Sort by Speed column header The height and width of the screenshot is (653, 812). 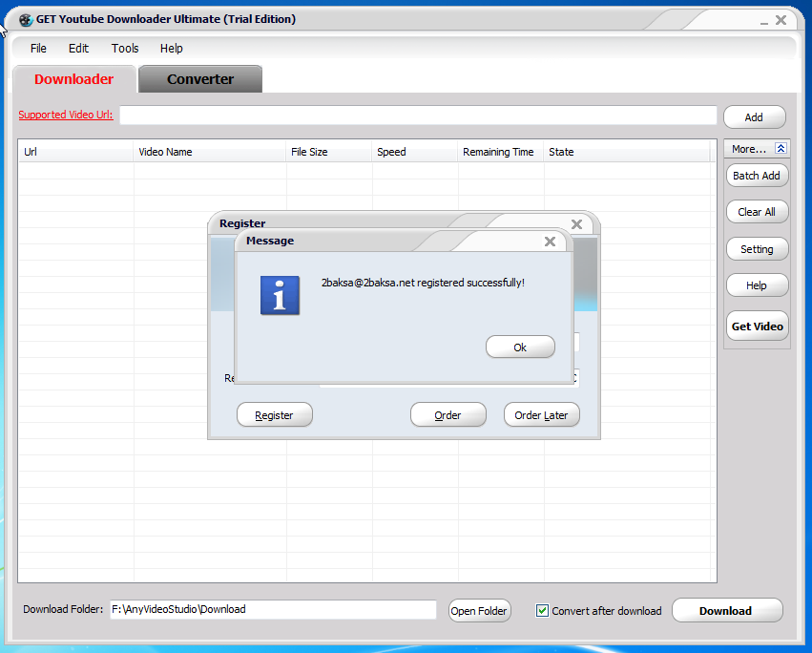(415, 152)
